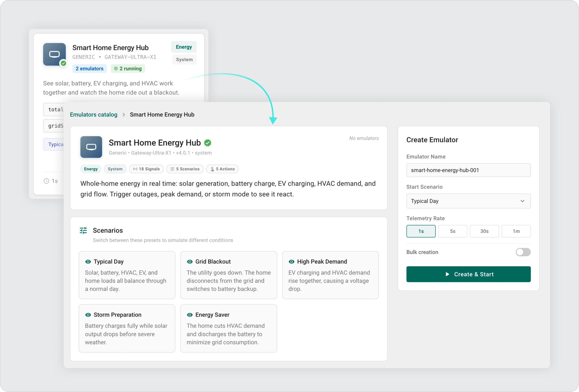Click the breadcrumb chevron separator

tap(124, 115)
